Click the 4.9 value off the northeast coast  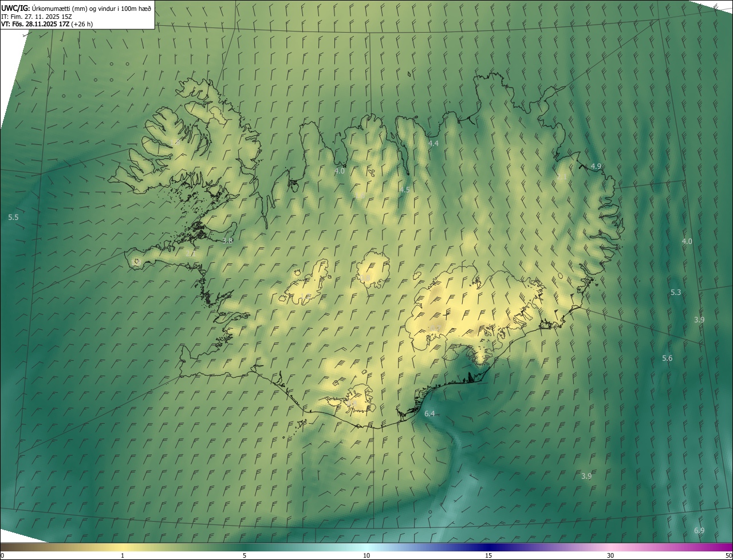596,167
